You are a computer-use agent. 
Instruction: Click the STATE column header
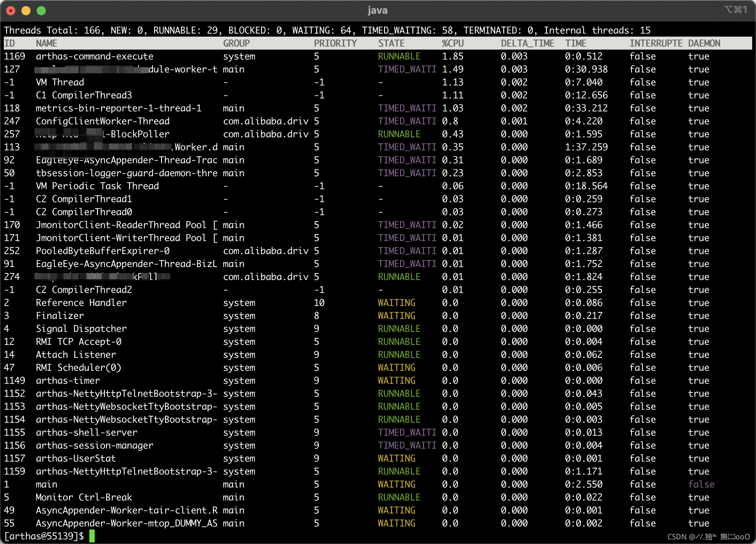[391, 43]
